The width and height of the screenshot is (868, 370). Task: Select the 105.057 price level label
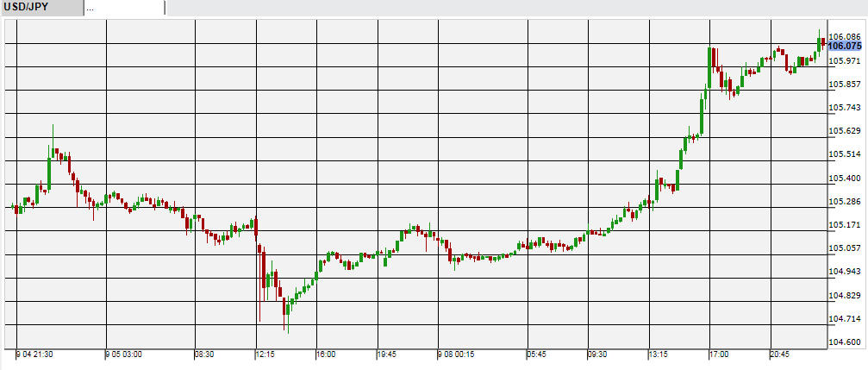[x=845, y=248]
